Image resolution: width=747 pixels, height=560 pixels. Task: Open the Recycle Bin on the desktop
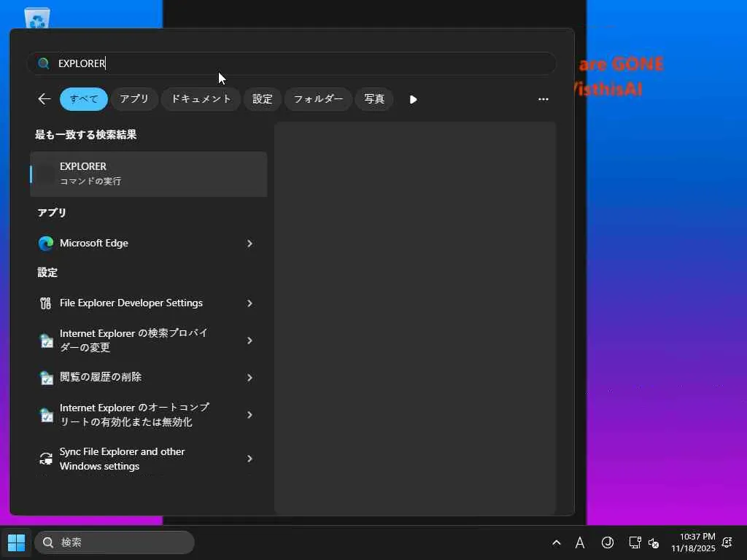[36, 17]
